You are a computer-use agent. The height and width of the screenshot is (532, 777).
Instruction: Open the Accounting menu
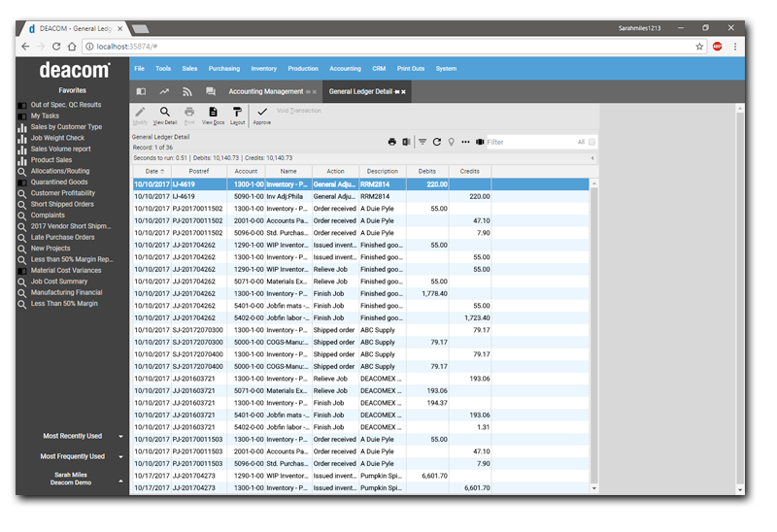coord(345,69)
